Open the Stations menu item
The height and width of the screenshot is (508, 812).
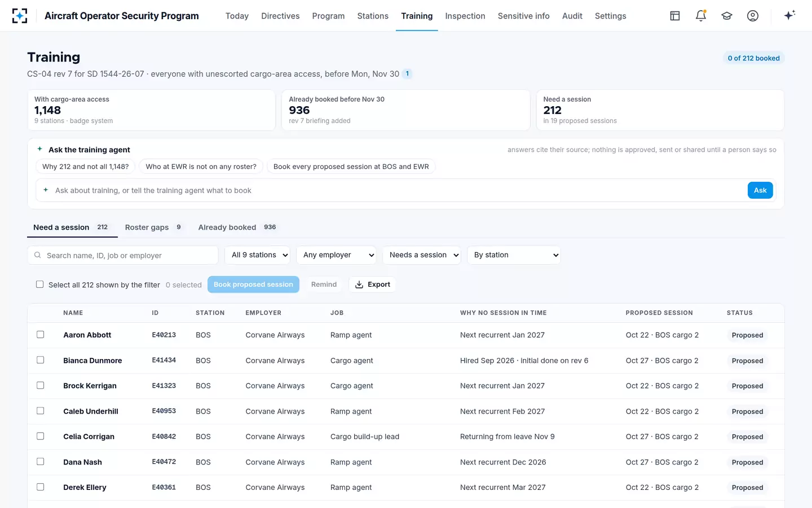click(373, 16)
